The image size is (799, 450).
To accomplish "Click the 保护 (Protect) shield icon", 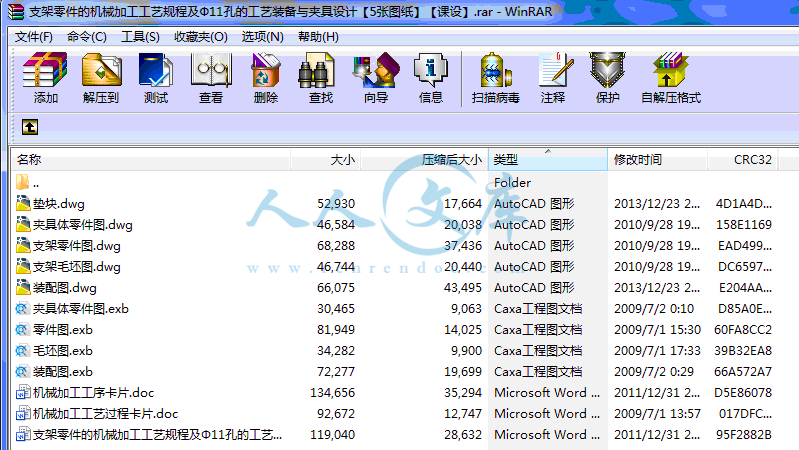I will (607, 70).
